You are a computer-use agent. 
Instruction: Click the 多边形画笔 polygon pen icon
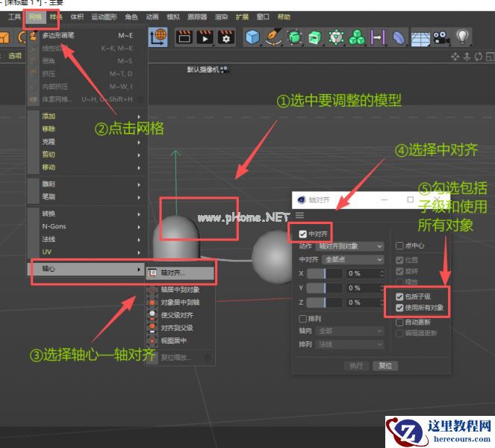(33, 35)
